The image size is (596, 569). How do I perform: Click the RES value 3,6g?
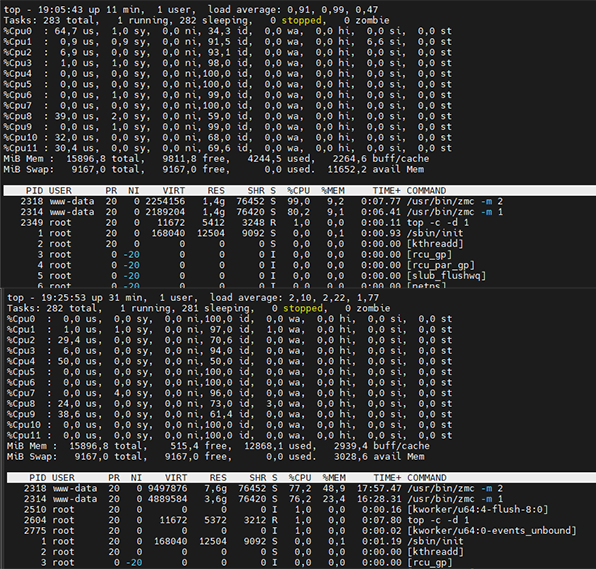(x=216, y=499)
